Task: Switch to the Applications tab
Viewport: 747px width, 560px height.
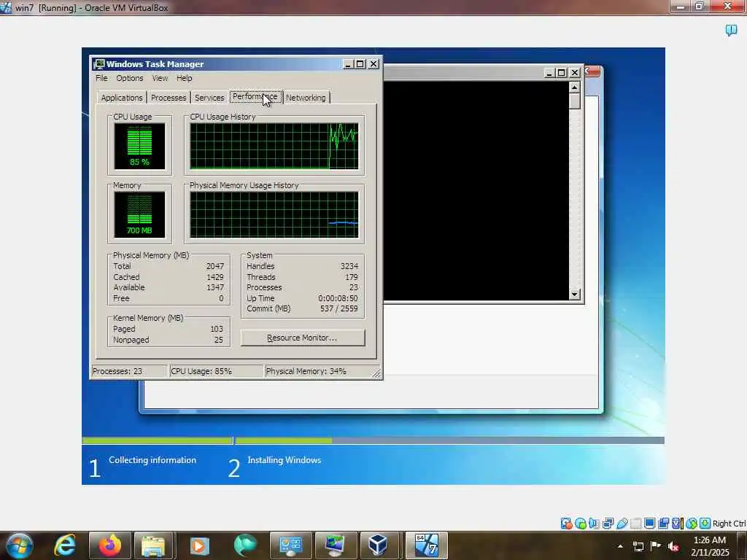Action: point(122,98)
